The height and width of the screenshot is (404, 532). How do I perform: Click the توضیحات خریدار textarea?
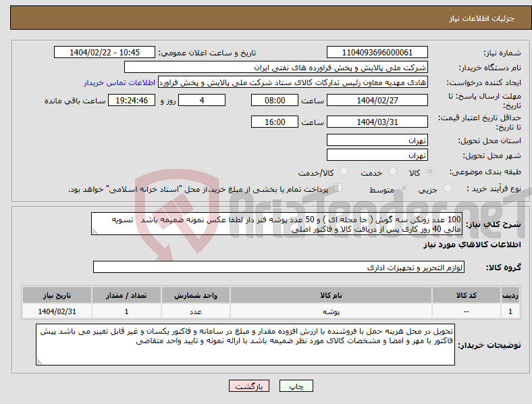245,345
